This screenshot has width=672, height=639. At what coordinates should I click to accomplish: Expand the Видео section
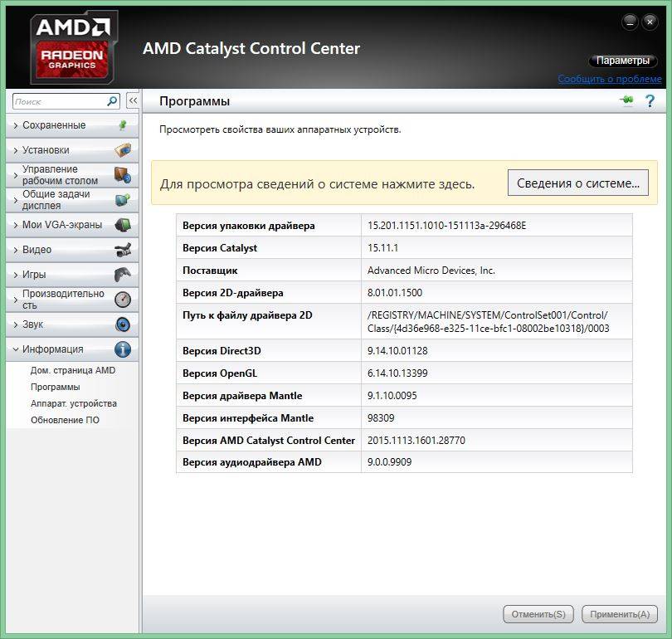(x=72, y=250)
